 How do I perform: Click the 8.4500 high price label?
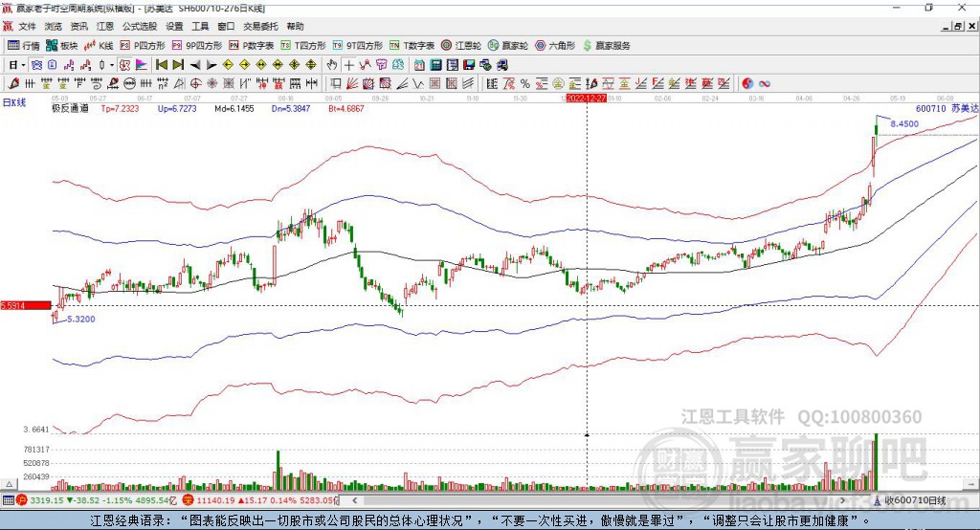[904, 123]
